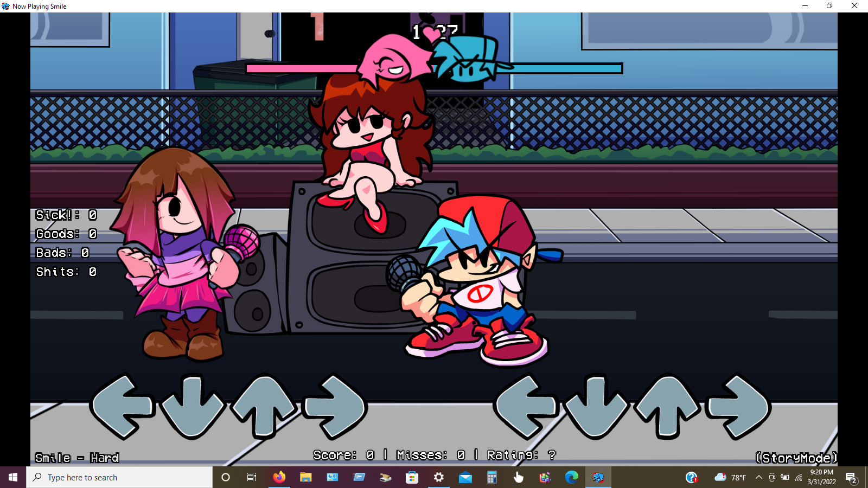This screenshot has height=488, width=868.
Task: Expand the hidden system tray icons chevron
Action: click(x=758, y=478)
